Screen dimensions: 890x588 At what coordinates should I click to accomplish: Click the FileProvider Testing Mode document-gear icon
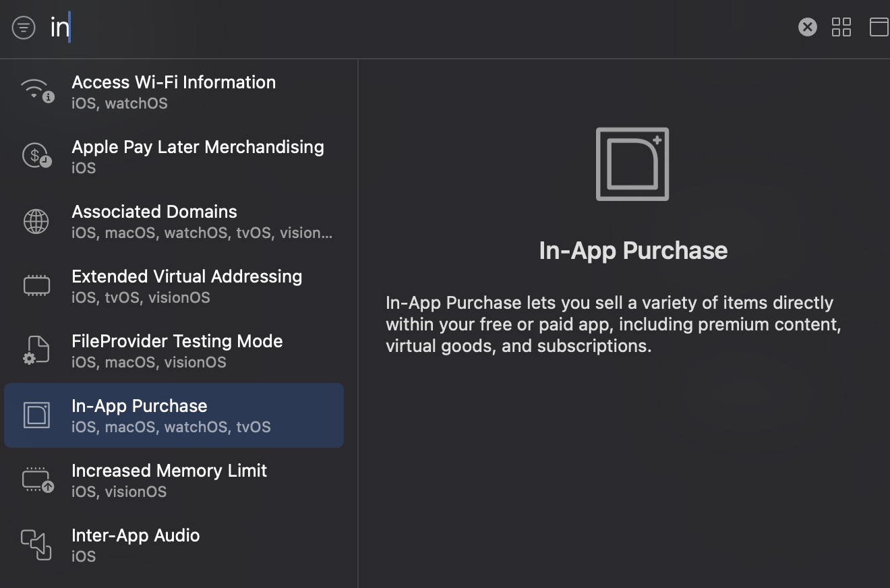pos(36,351)
